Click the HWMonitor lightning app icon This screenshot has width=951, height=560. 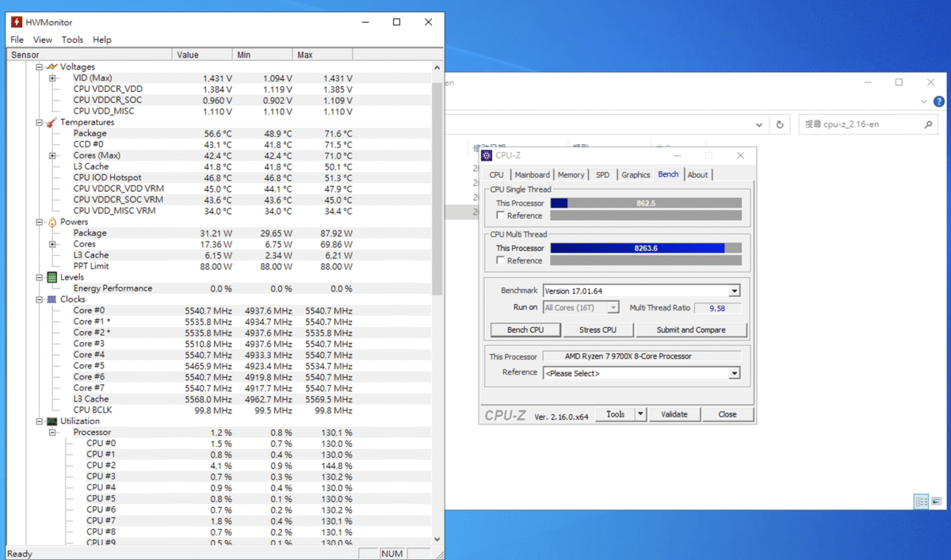click(16, 22)
